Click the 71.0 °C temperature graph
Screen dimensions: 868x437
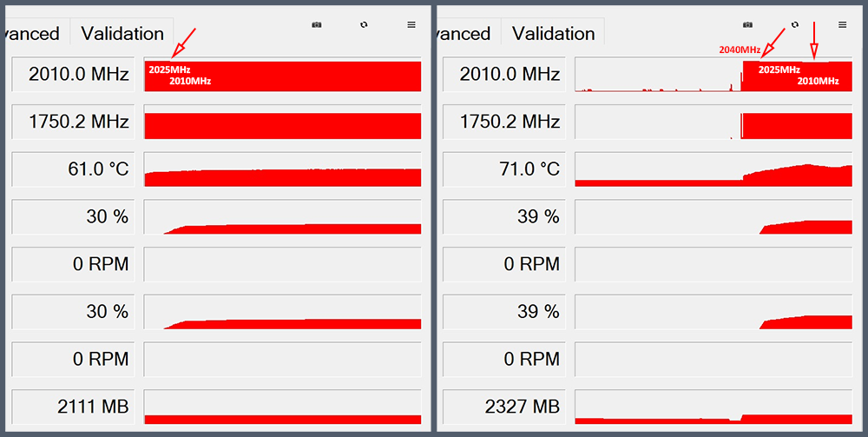tap(713, 169)
